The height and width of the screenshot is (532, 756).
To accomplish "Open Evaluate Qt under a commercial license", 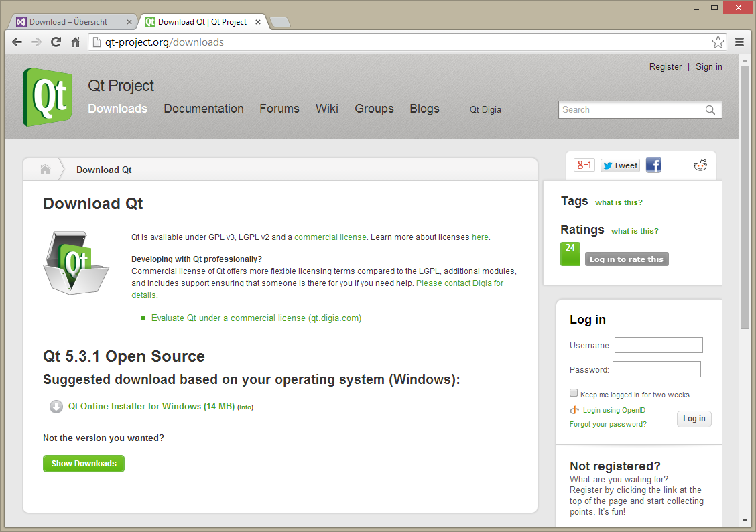I will (256, 318).
